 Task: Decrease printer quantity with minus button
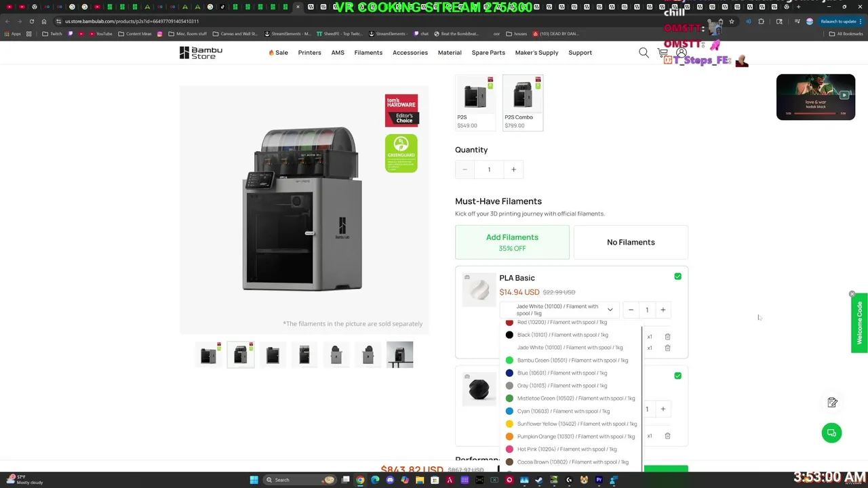(x=465, y=169)
